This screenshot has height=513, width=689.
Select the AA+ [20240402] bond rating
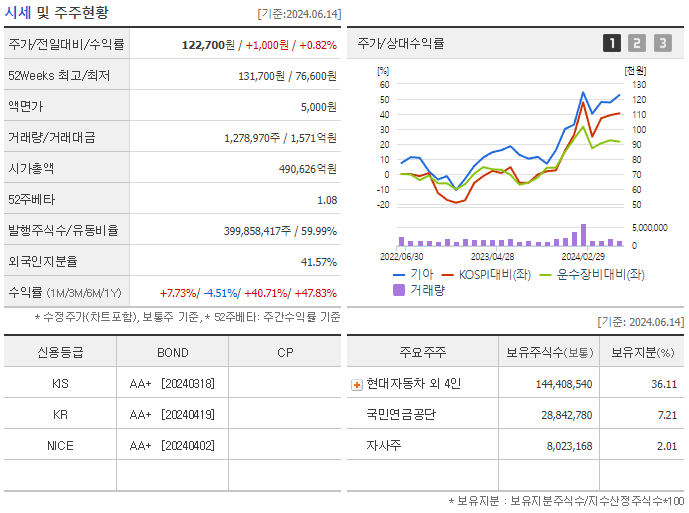click(172, 446)
